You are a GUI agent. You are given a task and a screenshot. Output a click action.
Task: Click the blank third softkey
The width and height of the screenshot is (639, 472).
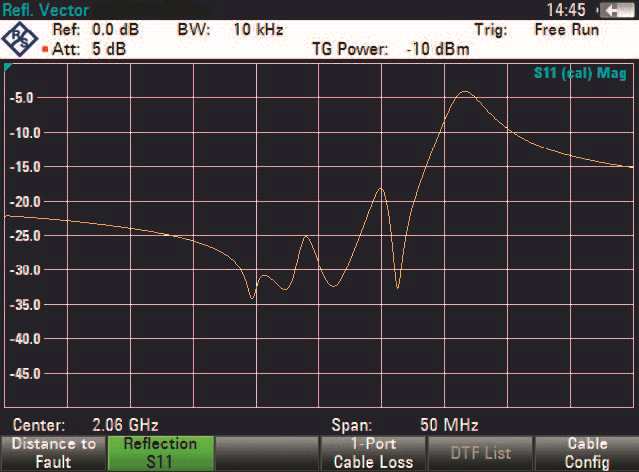click(x=267, y=454)
